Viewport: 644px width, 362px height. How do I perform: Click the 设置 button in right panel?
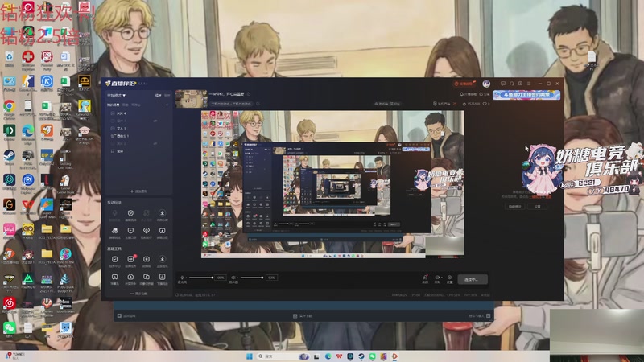(x=538, y=207)
